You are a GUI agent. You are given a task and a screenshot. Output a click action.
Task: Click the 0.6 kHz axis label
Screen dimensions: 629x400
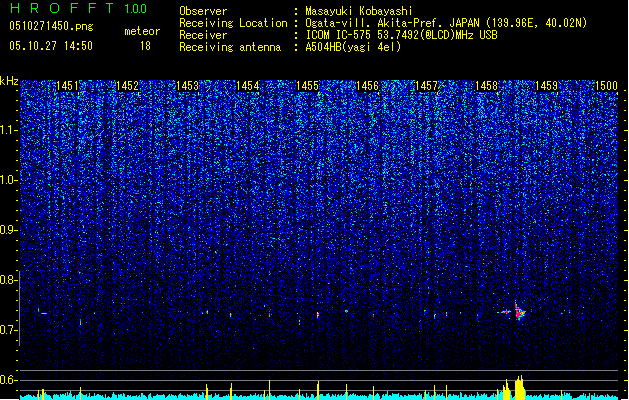pos(9,380)
